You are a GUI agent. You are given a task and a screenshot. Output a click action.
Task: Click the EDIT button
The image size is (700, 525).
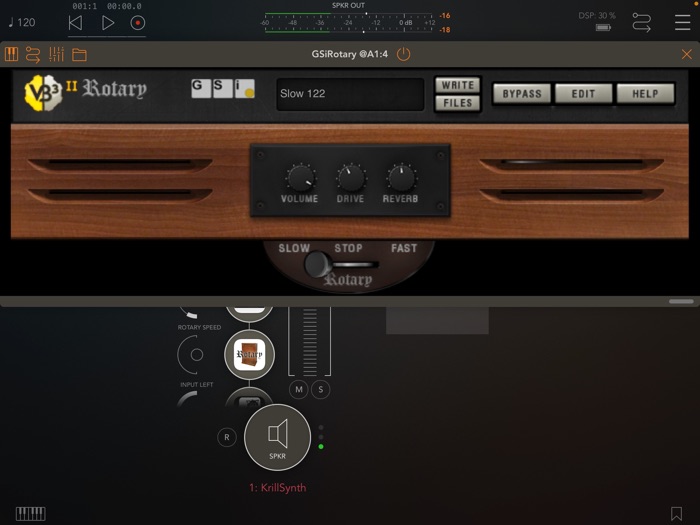pyautogui.click(x=583, y=94)
